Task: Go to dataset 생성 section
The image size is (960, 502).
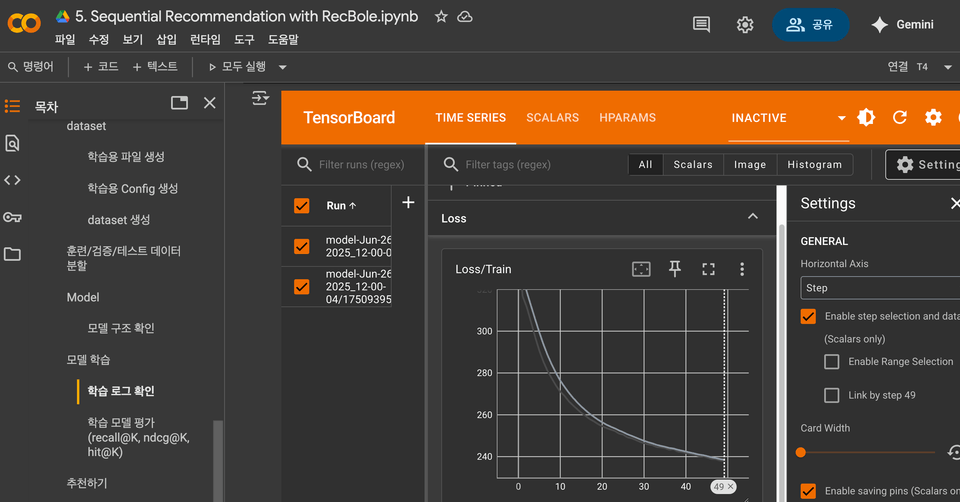Action: pyautogui.click(x=119, y=220)
